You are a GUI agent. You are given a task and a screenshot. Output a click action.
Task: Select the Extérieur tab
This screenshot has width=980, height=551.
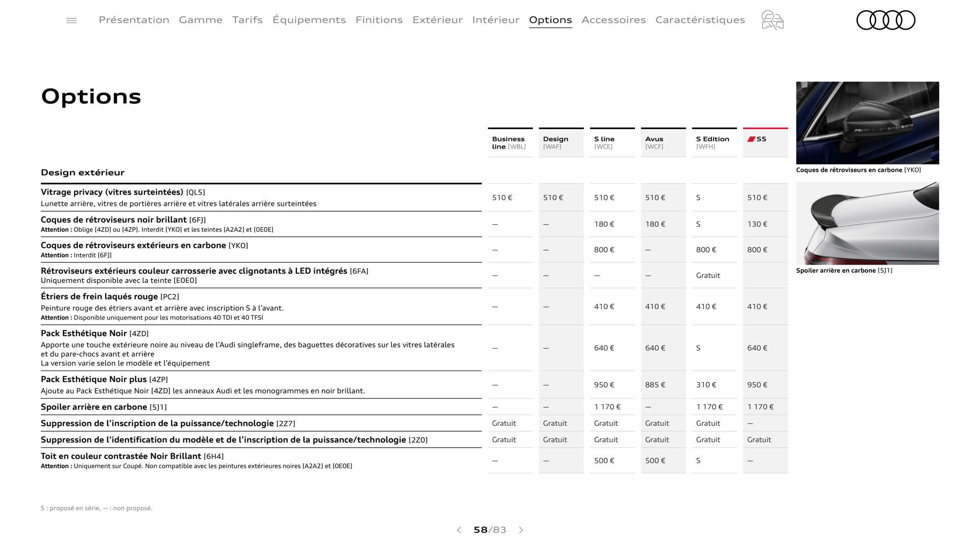click(x=437, y=20)
